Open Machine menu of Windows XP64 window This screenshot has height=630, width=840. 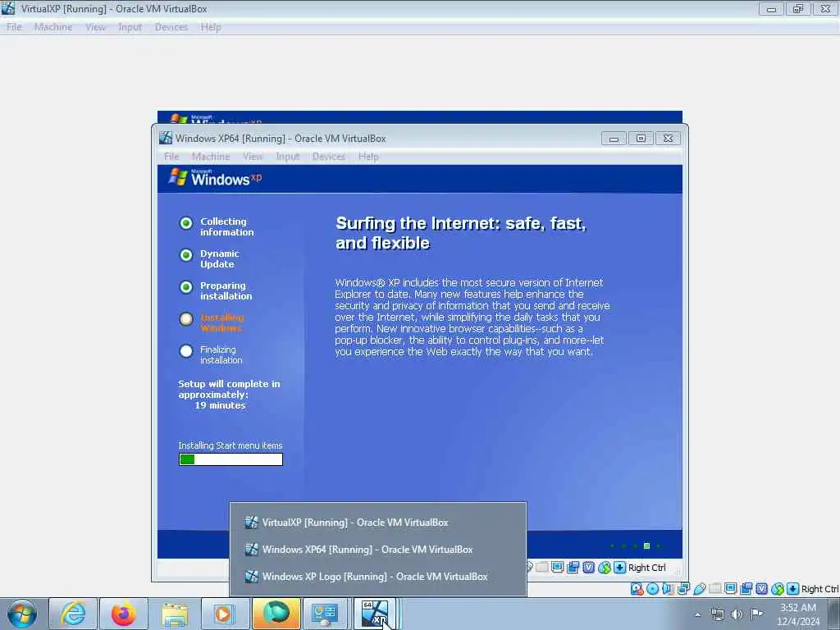click(x=211, y=157)
